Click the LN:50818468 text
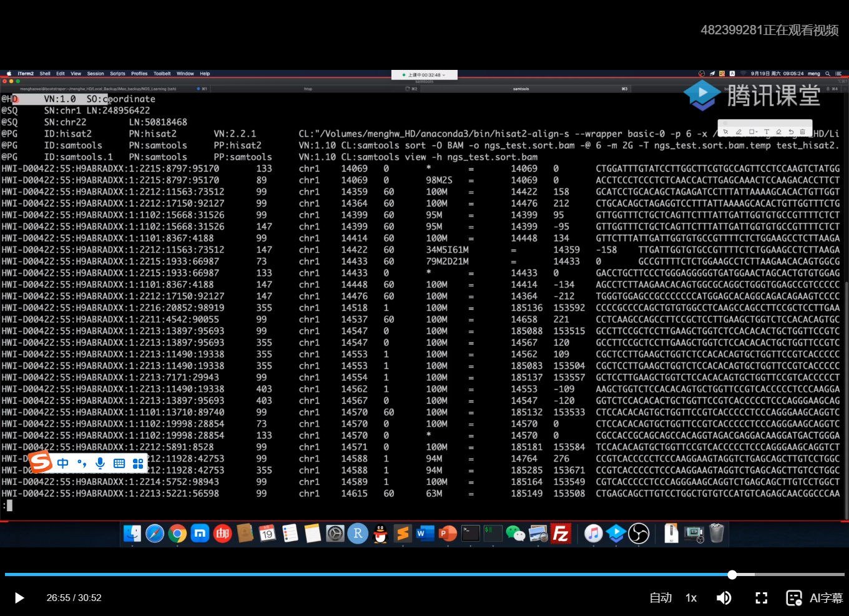The width and height of the screenshot is (849, 616). (x=158, y=122)
